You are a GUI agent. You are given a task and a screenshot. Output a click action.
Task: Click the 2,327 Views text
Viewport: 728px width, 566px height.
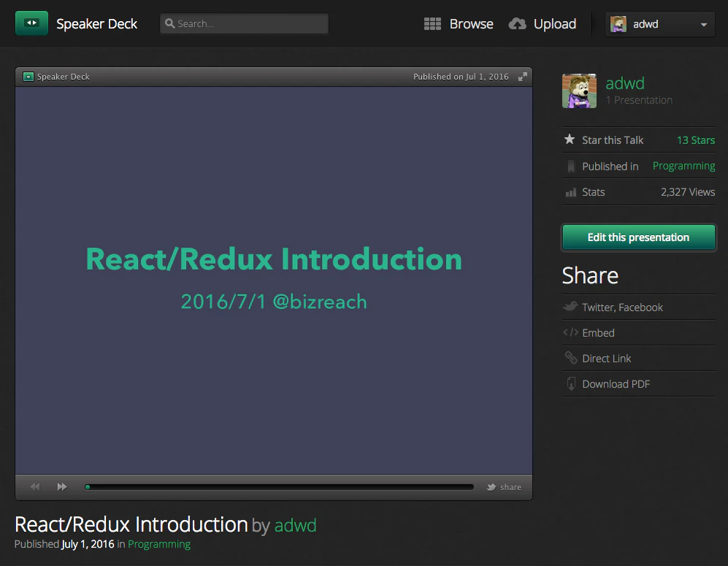click(x=688, y=192)
